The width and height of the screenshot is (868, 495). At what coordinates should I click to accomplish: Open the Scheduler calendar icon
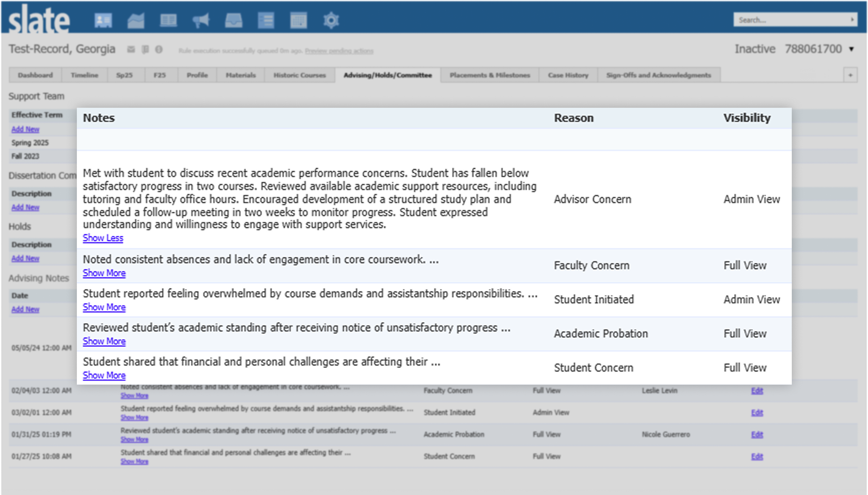298,20
